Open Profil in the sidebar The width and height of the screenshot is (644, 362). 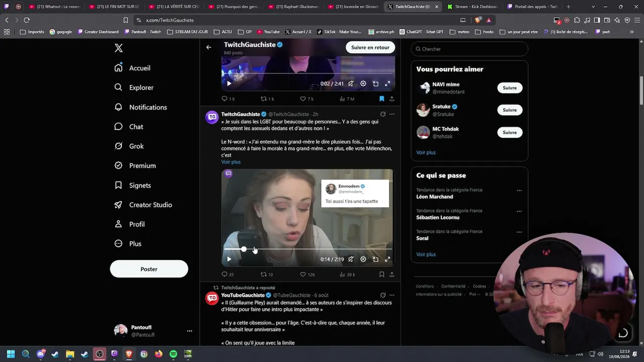point(130,224)
